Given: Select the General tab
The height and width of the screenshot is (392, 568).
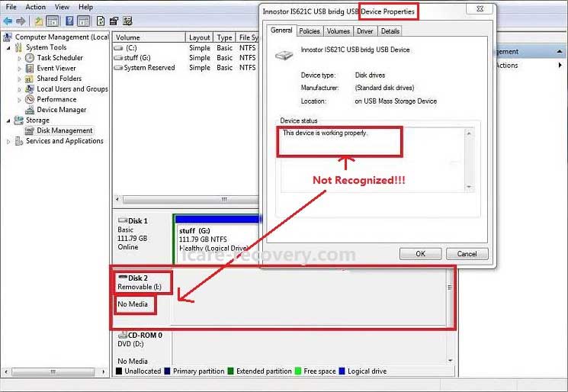Looking at the screenshot, I should click(x=281, y=31).
